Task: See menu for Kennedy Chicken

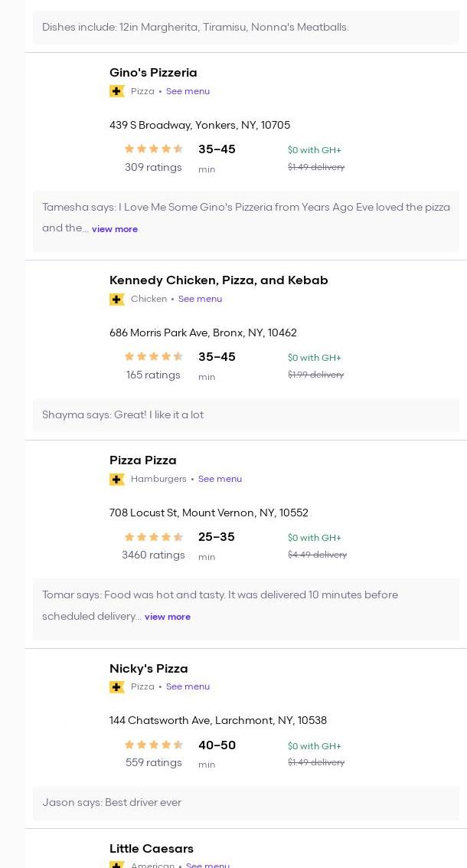Action: click(x=200, y=299)
